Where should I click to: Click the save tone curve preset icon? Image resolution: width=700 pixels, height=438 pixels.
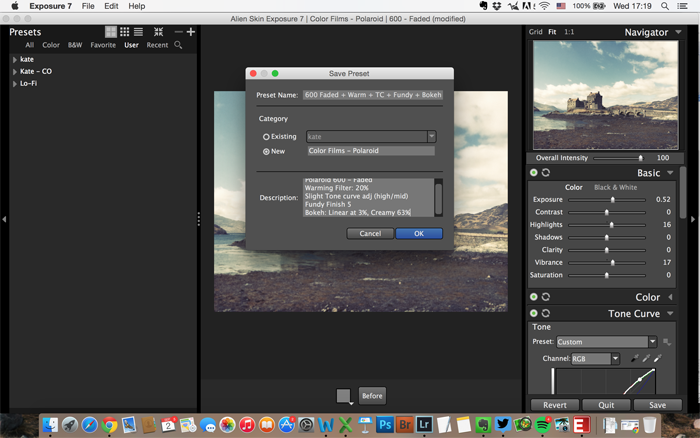coord(667,342)
